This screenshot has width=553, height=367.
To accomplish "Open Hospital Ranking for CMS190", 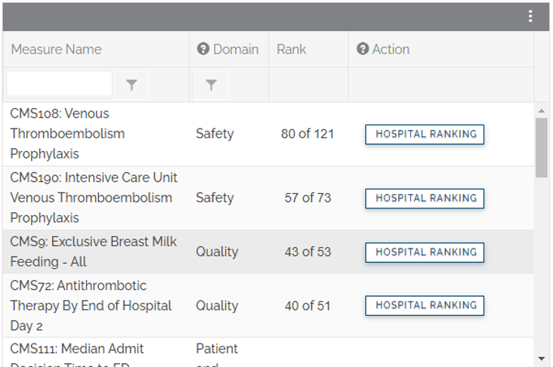I will (x=425, y=198).
